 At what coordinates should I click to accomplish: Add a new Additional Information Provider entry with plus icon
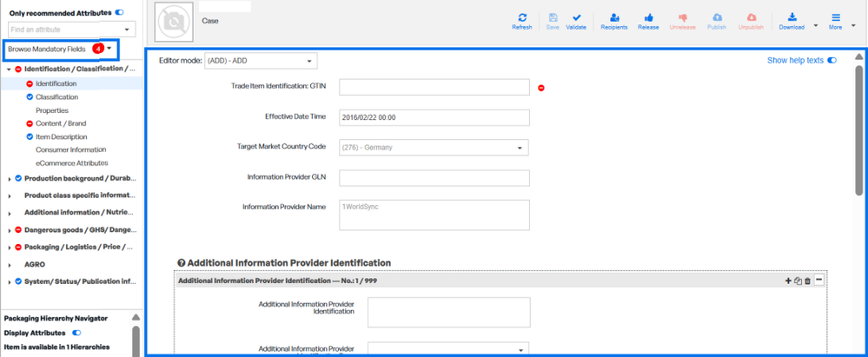point(788,281)
